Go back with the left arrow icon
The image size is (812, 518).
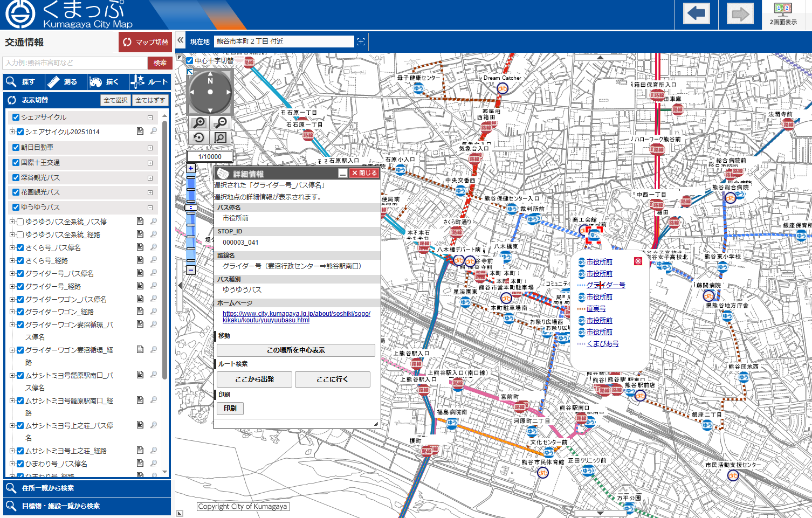point(696,13)
